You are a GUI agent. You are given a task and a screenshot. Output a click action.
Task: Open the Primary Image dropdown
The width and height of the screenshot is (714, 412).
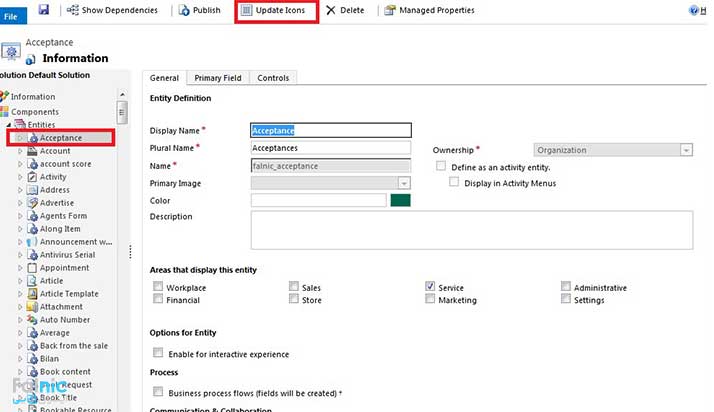tap(404, 183)
